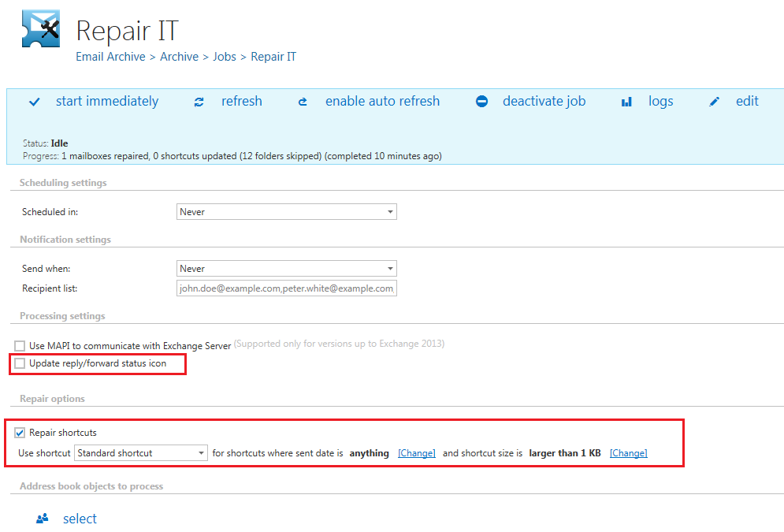Open the Standard shortcut dropdown
Image resolution: width=784 pixels, height=532 pixels.
point(141,453)
